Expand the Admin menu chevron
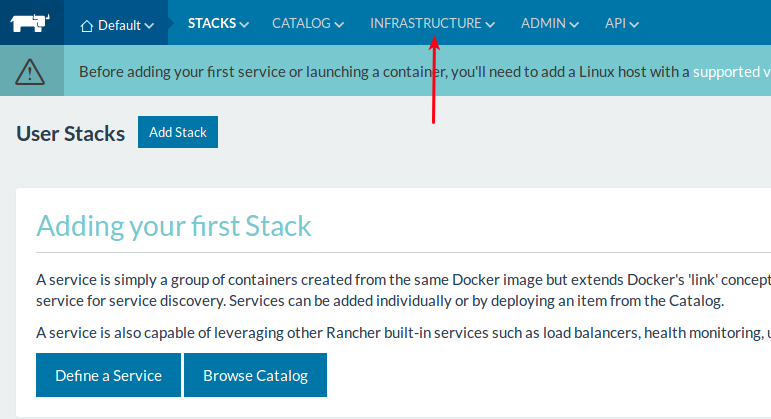 click(x=574, y=25)
